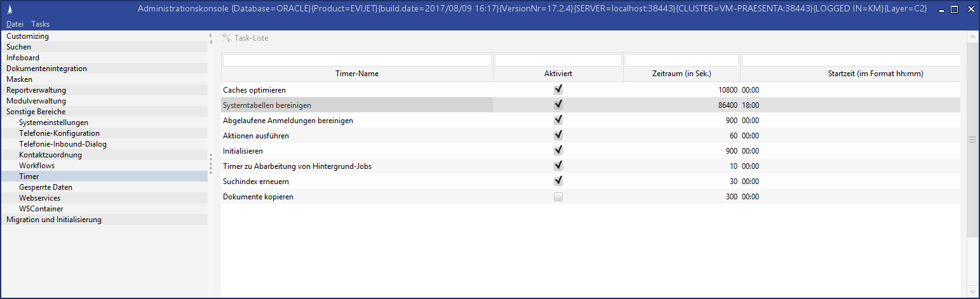
Task: Click the Timer-Name filter input field
Action: pyautogui.click(x=357, y=60)
